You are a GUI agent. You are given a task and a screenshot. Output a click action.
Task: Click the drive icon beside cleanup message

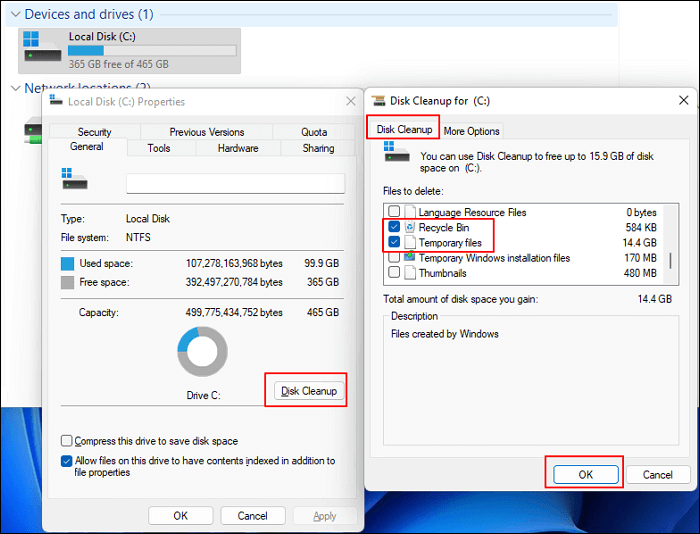coord(396,152)
